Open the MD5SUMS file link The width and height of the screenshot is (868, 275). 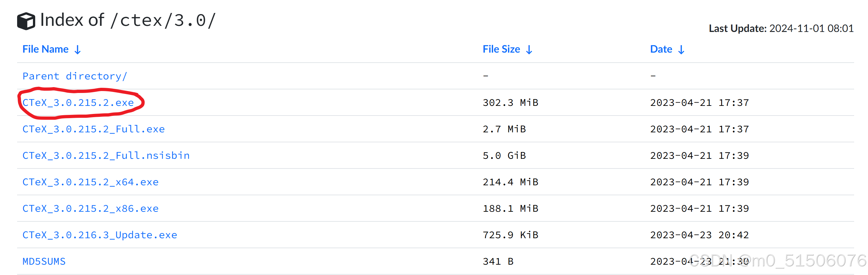pos(44,261)
